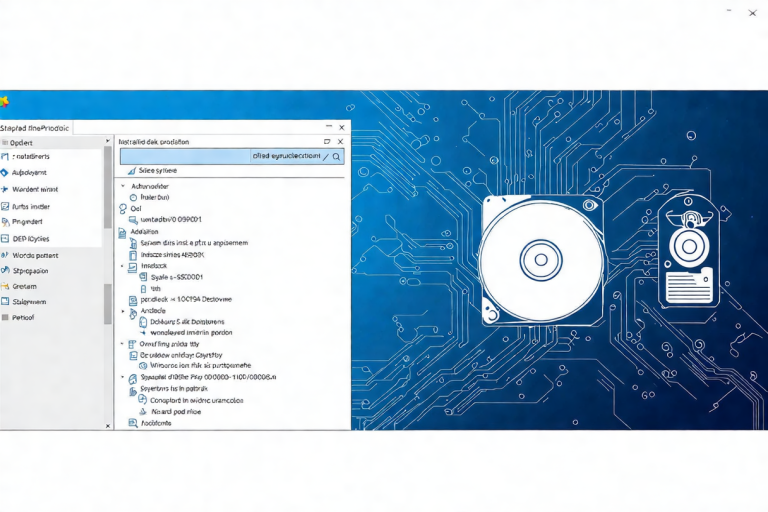Click the Aubdeyamt diamond icon in sidebar
The image size is (768, 512).
5,172
